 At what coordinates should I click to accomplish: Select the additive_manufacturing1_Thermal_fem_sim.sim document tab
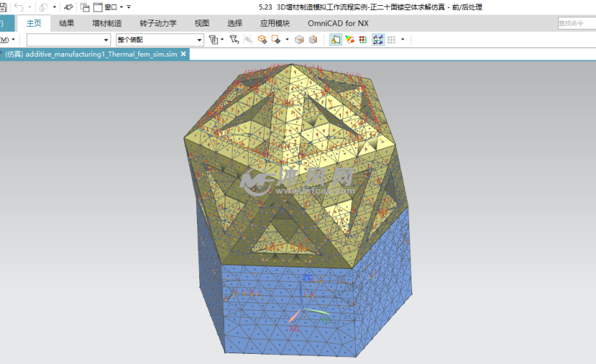[x=91, y=54]
